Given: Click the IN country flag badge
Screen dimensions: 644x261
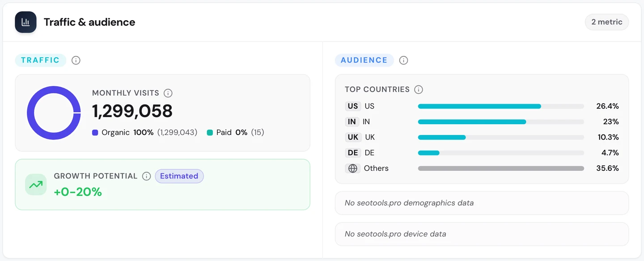Looking at the screenshot, I should 352,122.
